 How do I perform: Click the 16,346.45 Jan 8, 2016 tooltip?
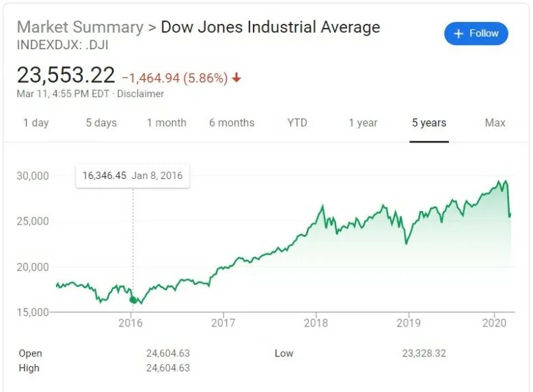coord(133,176)
